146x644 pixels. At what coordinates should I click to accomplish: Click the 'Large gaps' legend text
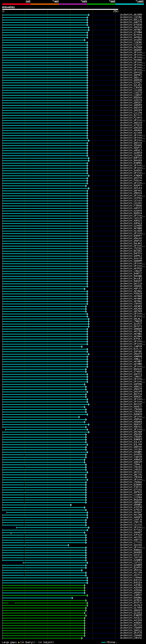point(10,642)
